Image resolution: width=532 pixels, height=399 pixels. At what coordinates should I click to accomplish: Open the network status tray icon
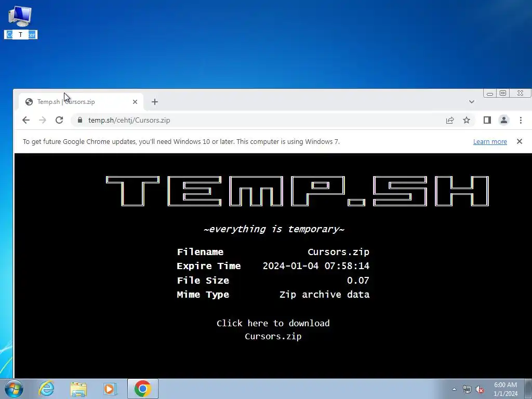coord(467,389)
